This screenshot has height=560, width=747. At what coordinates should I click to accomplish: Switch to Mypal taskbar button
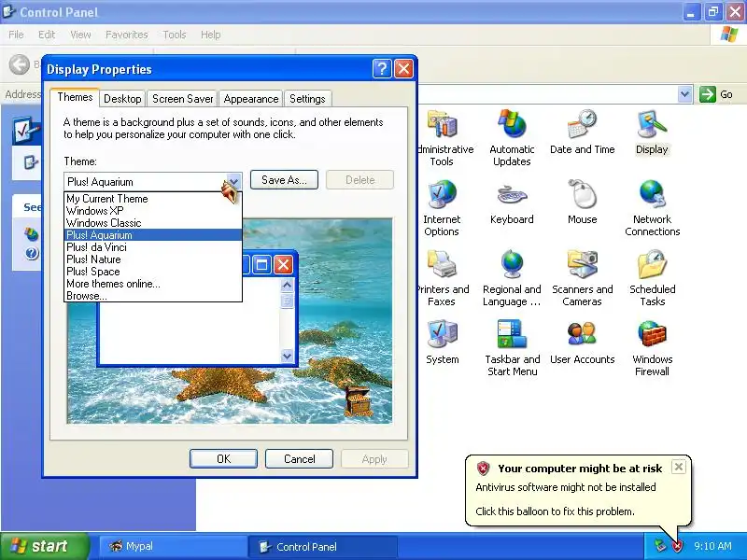coord(172,546)
